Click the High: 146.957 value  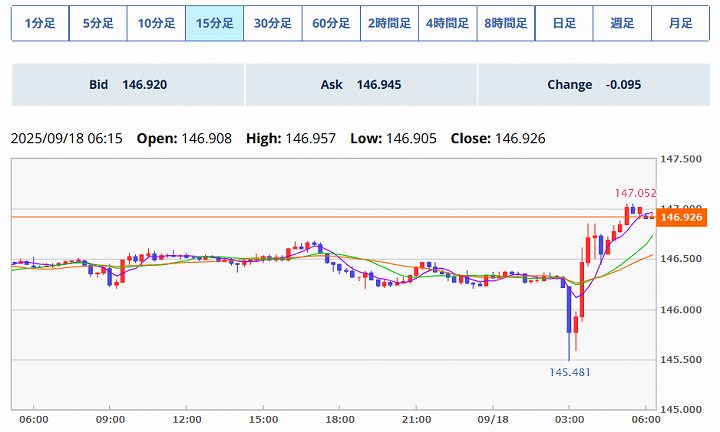click(291, 138)
